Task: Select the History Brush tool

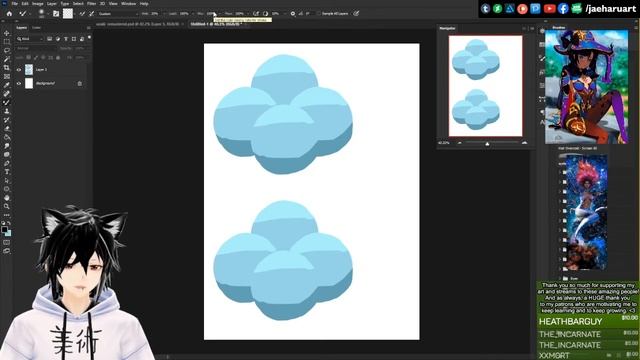Action: (x=7, y=120)
